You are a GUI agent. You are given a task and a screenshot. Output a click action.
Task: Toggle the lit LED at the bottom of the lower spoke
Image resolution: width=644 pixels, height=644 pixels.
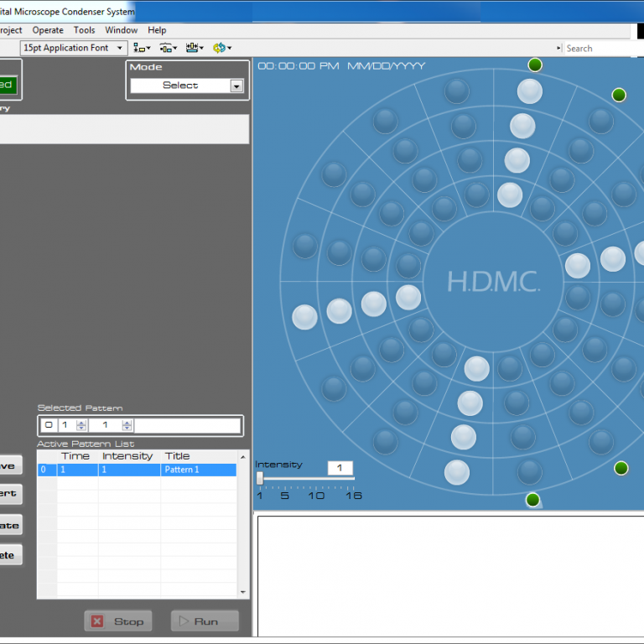(x=457, y=472)
